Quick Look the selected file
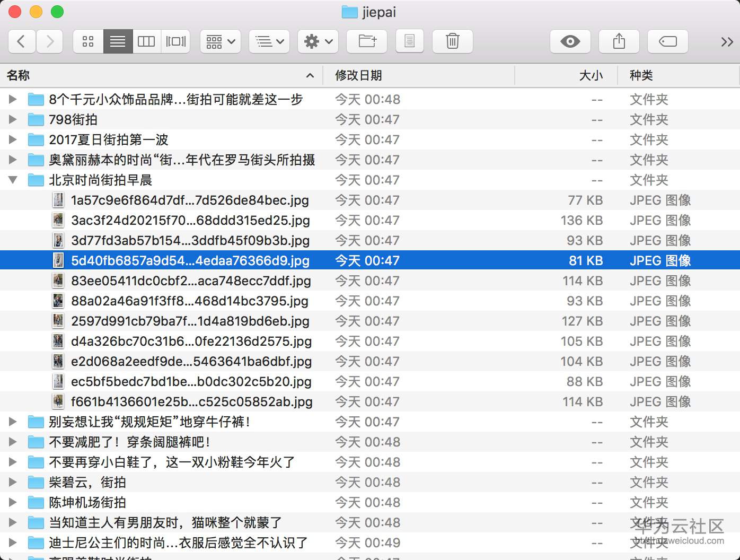 tap(570, 41)
